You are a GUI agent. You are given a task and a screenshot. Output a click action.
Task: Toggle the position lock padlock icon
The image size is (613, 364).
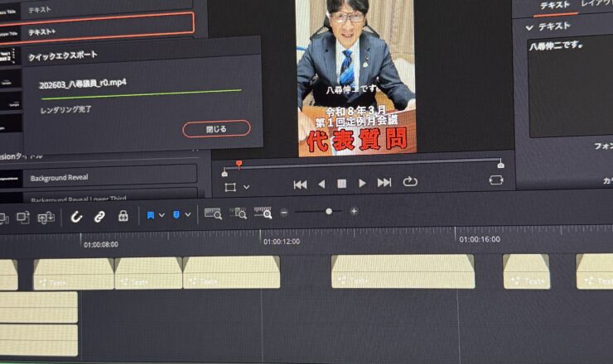[x=123, y=216]
